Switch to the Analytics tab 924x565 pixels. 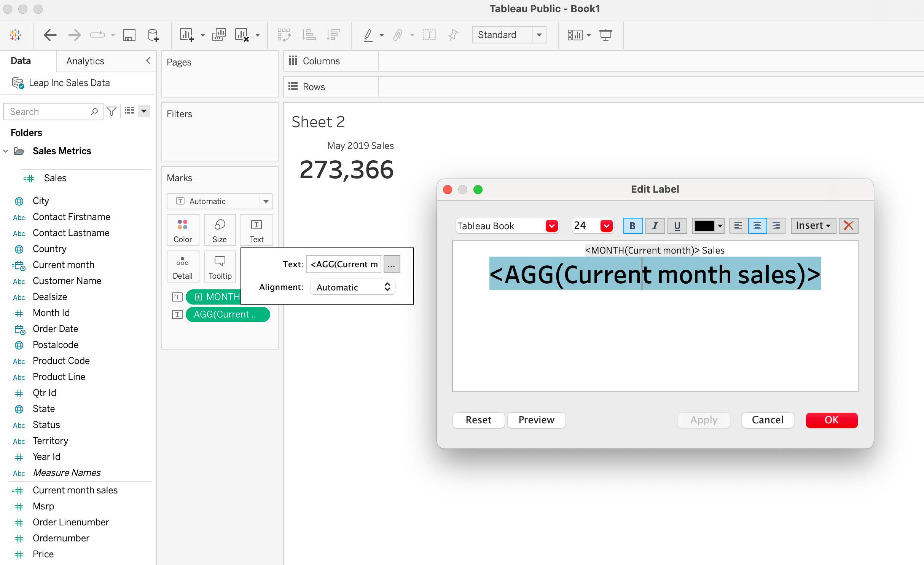coord(85,61)
